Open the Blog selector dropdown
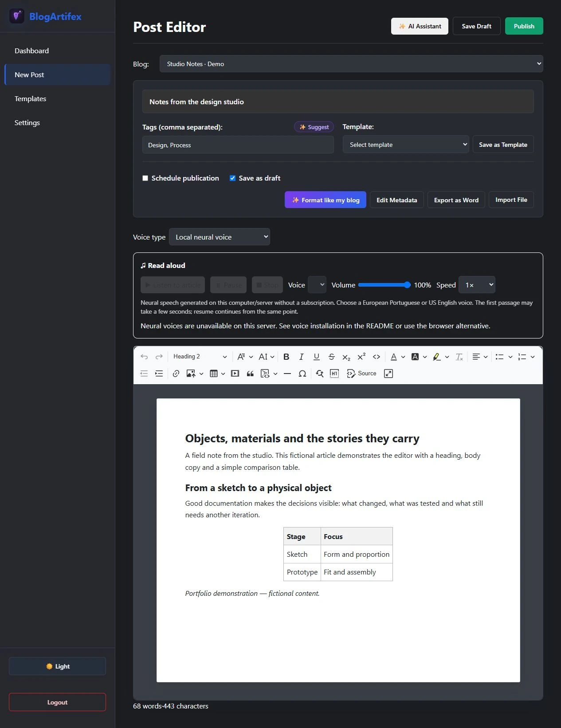561x728 pixels. (x=351, y=64)
